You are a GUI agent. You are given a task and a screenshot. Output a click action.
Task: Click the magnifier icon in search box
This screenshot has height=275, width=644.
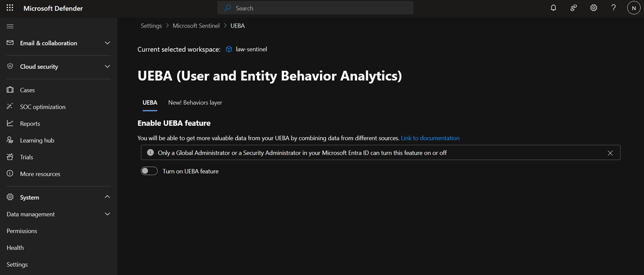(x=228, y=8)
